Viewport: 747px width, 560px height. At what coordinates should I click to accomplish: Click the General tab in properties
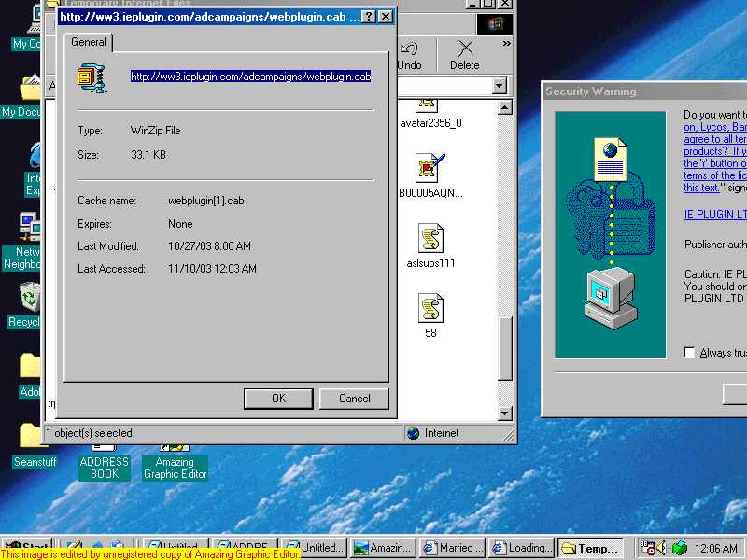(x=89, y=42)
